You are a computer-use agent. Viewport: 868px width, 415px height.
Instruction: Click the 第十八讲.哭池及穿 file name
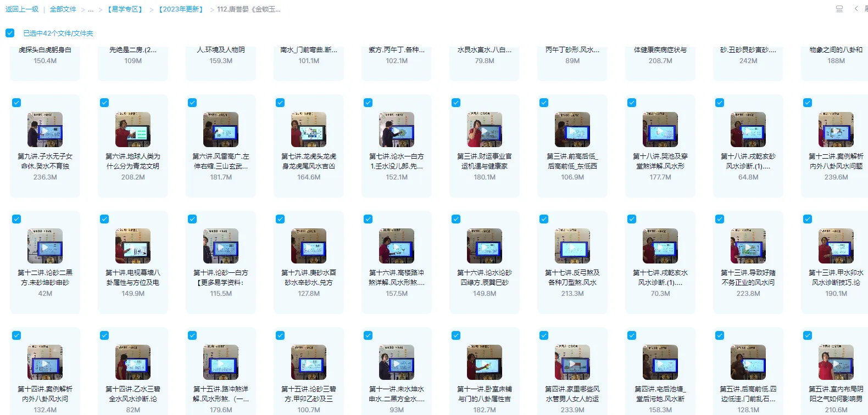click(660, 161)
